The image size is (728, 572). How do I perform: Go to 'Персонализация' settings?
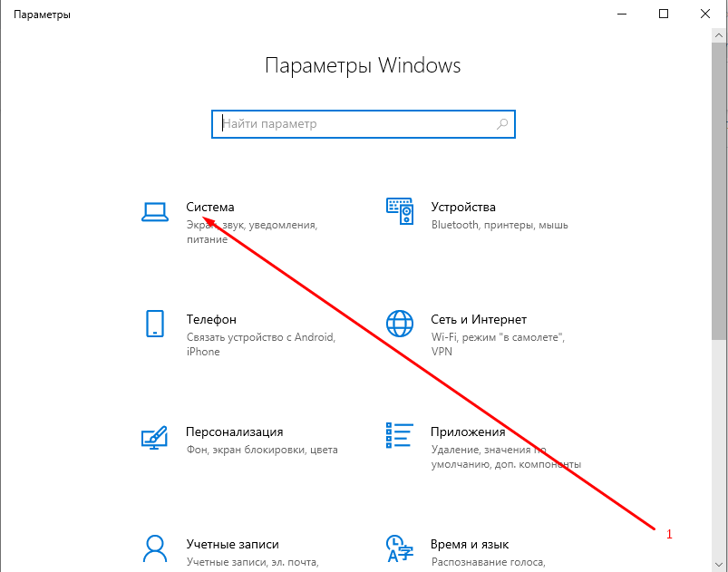(234, 432)
